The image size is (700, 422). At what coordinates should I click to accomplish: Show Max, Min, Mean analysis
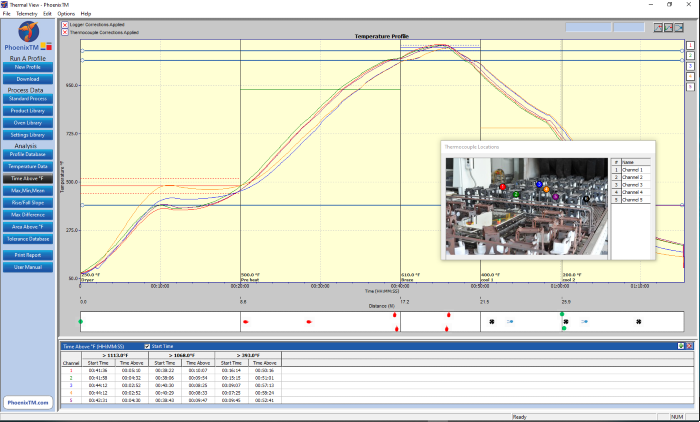click(x=28, y=191)
